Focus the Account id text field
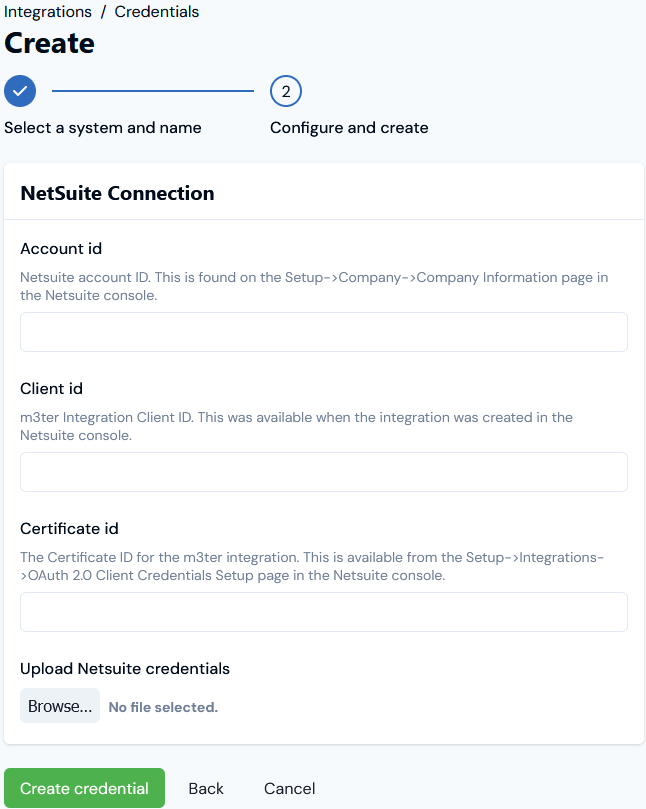The width and height of the screenshot is (646, 809). point(324,332)
